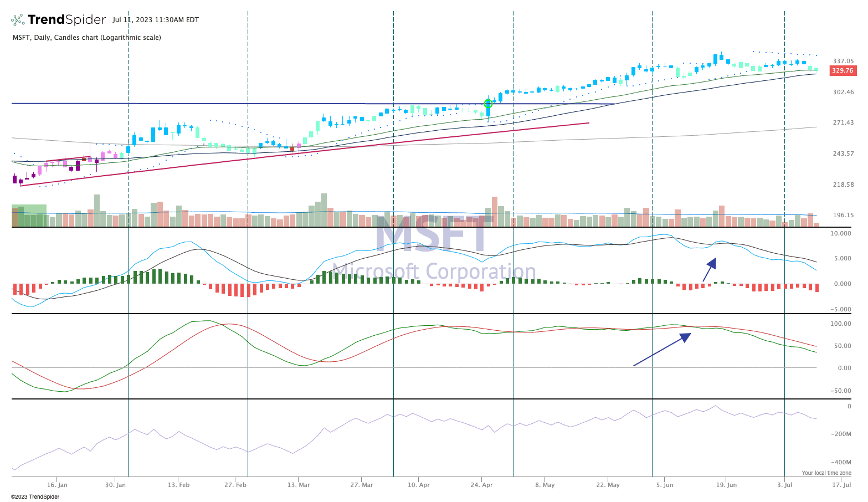Click the Microsoft Corporation watermark label
Viewport: 868px width, 502px height.
(x=434, y=272)
